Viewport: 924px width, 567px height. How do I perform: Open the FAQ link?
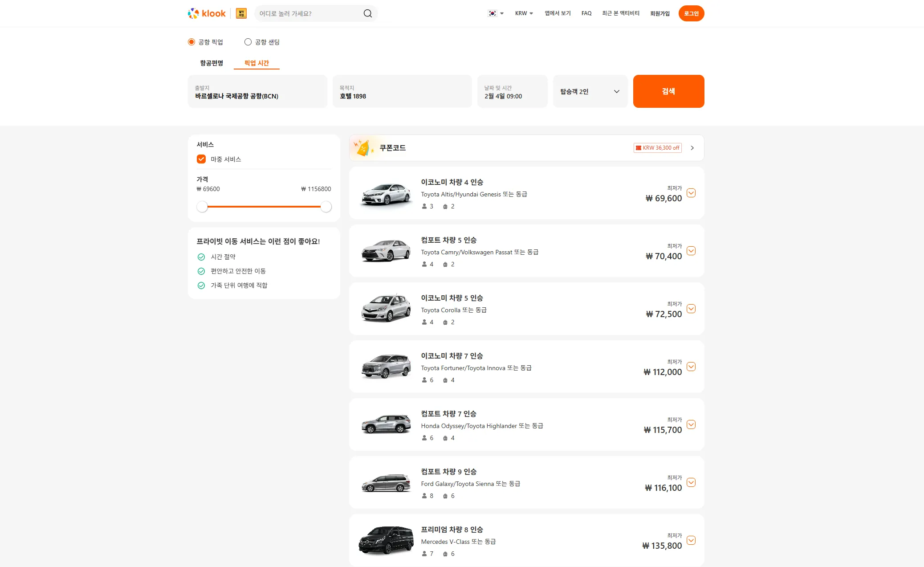coord(586,13)
